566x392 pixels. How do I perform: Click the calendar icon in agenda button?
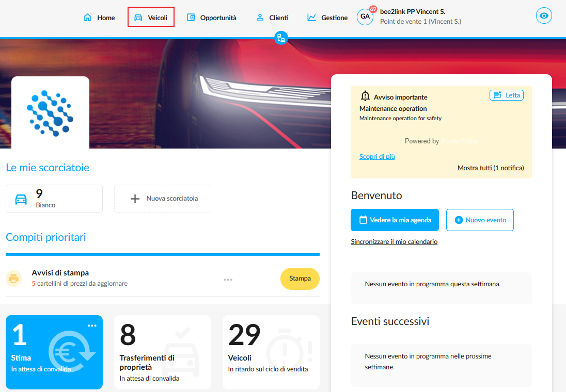pyautogui.click(x=363, y=220)
